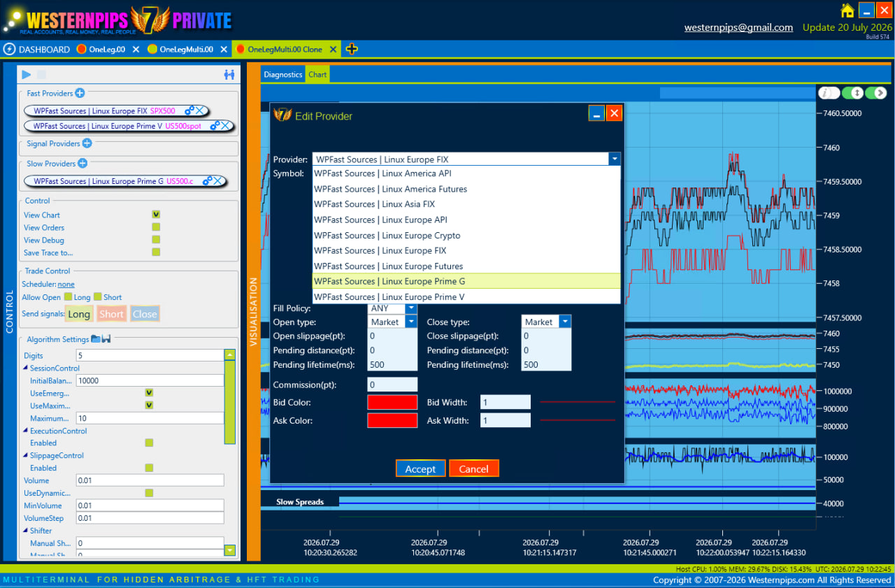Close the OneLeg.00 tab

[x=136, y=50]
